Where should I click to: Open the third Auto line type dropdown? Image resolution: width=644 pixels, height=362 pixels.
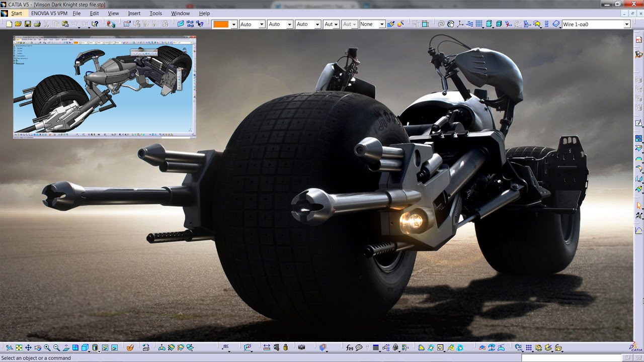click(317, 24)
